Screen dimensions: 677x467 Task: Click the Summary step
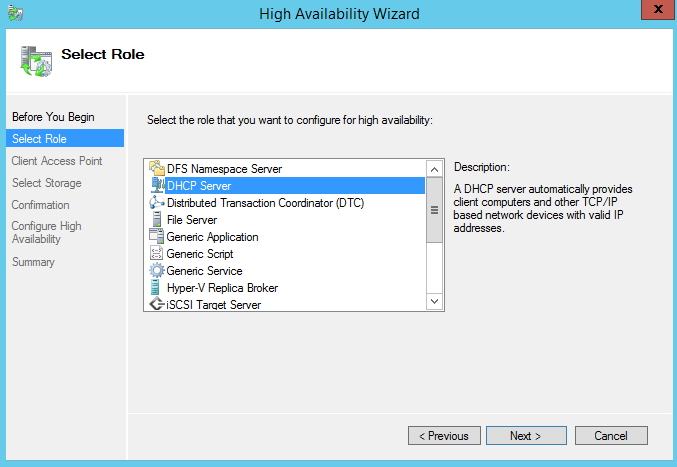[x=33, y=262]
